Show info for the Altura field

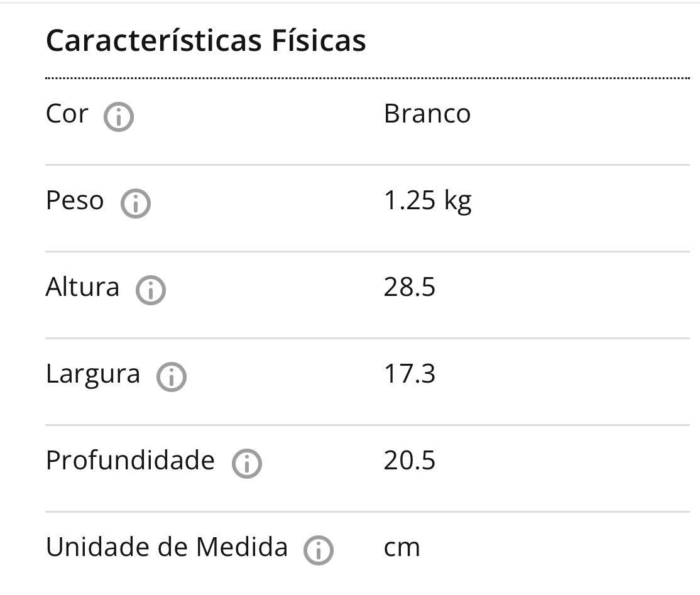click(x=151, y=290)
